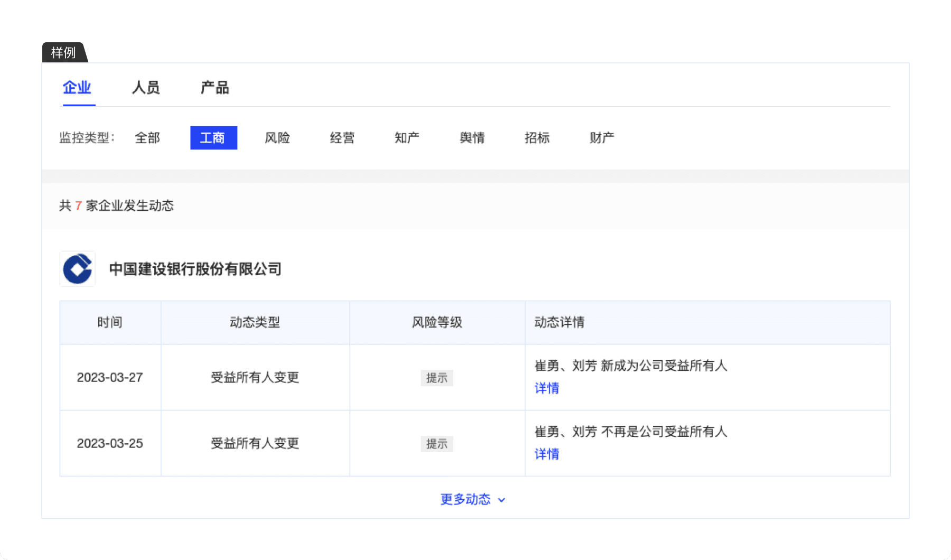Choose the 知产 monitoring type
The width and height of the screenshot is (951, 560).
click(407, 138)
